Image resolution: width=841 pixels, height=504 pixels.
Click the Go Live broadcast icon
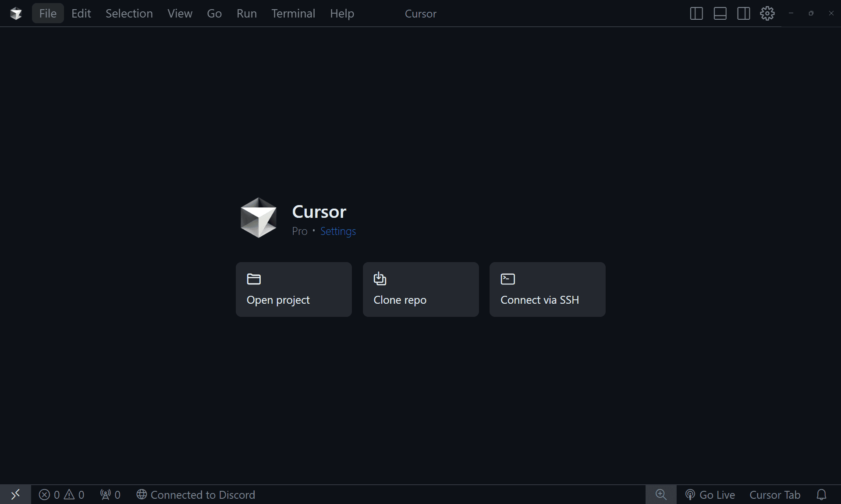pos(691,495)
